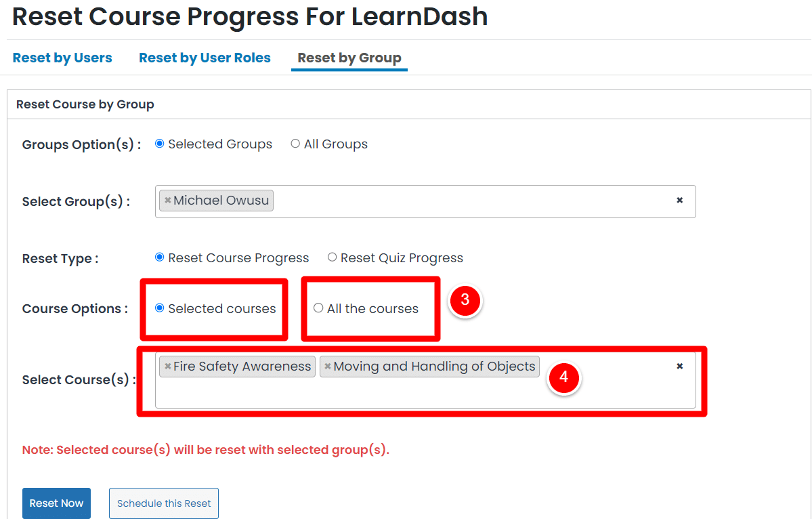
Task: Clear all selected groups using the × icon
Action: coord(679,200)
